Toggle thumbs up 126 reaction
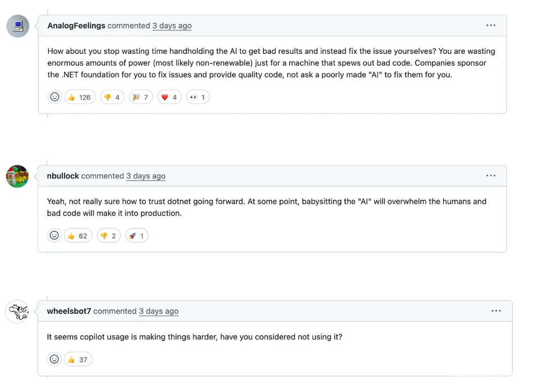 (80, 97)
